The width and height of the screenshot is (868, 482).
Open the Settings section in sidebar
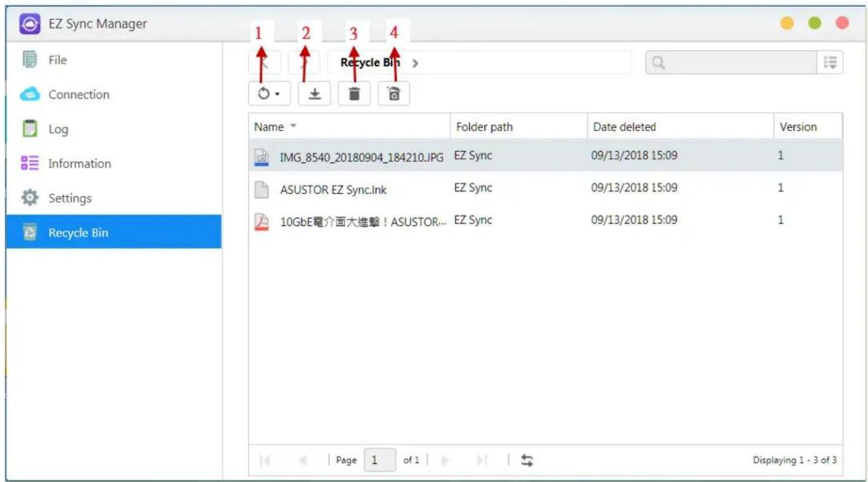pos(114,198)
